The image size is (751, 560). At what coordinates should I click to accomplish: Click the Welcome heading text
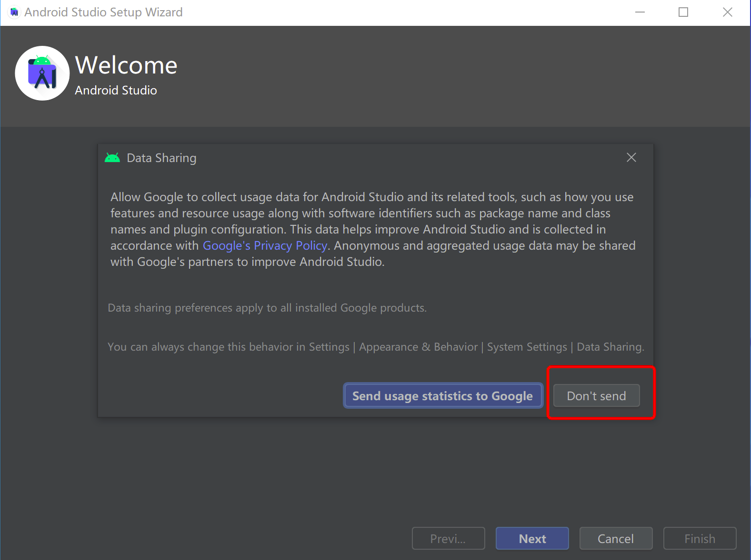click(x=126, y=65)
